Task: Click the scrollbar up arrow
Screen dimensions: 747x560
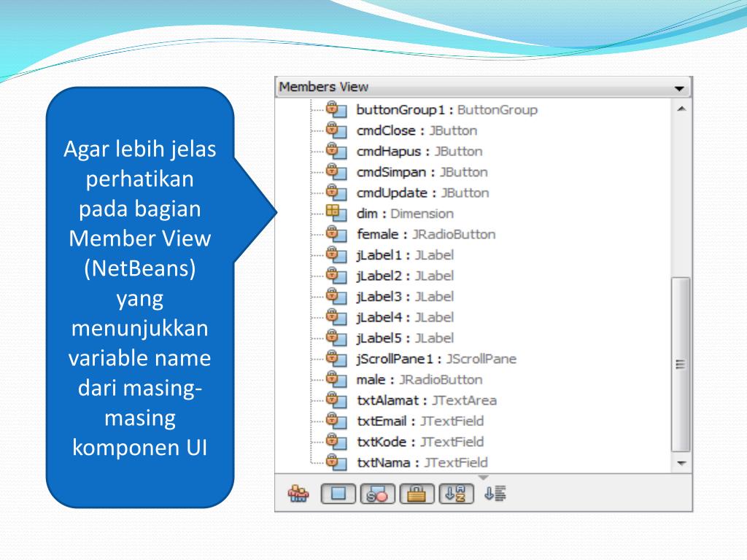Action: [681, 109]
